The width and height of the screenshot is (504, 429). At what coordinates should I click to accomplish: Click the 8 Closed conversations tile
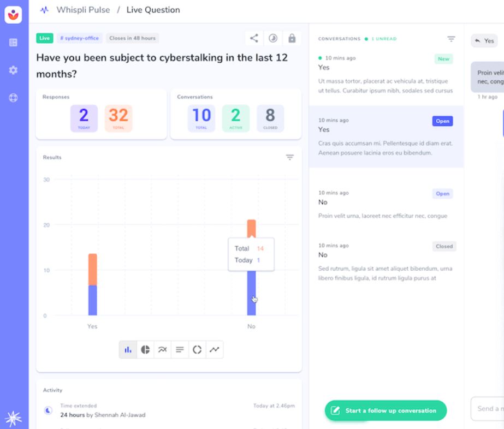coord(270,118)
